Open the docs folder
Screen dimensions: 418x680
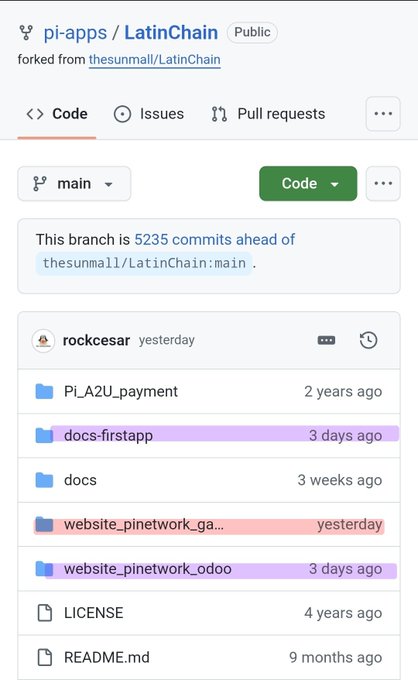point(80,480)
